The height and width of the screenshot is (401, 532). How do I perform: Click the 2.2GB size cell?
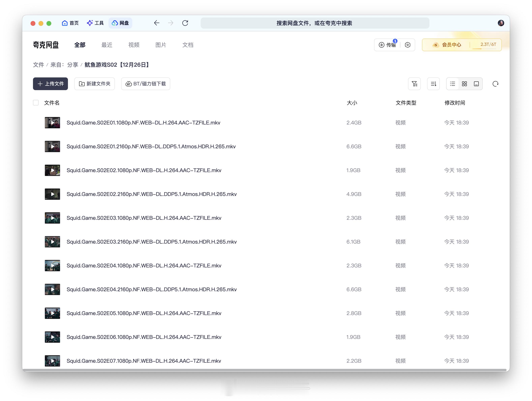pyautogui.click(x=354, y=361)
